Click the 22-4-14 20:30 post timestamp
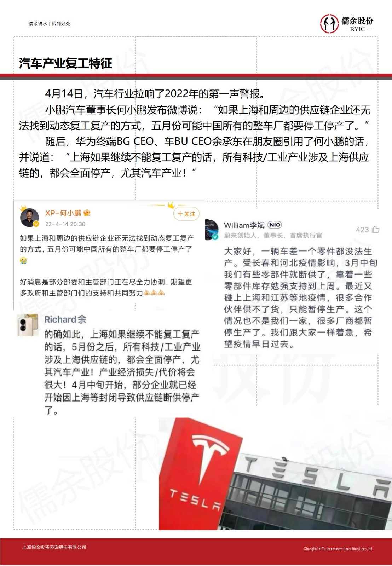392x566 pixels. 65,224
